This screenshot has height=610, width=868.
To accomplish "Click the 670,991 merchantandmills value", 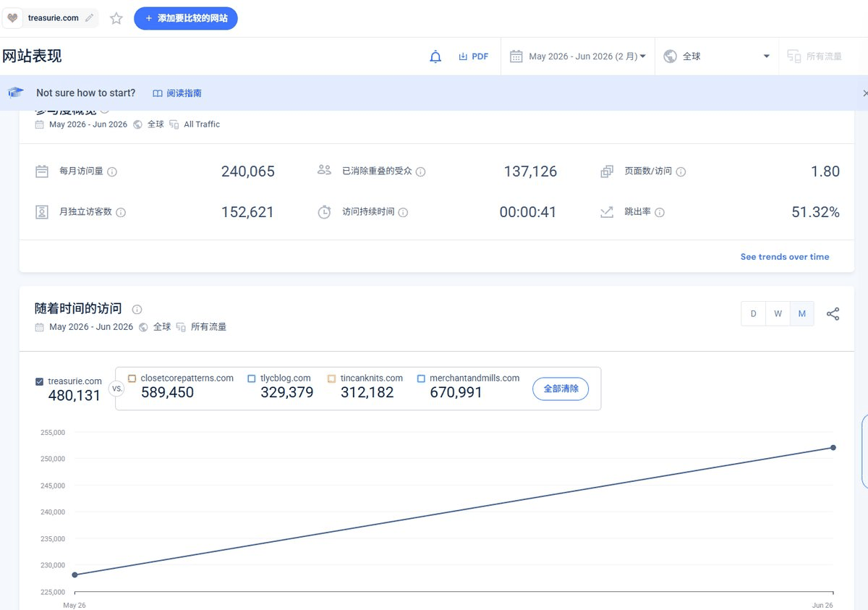I will pyautogui.click(x=456, y=392).
